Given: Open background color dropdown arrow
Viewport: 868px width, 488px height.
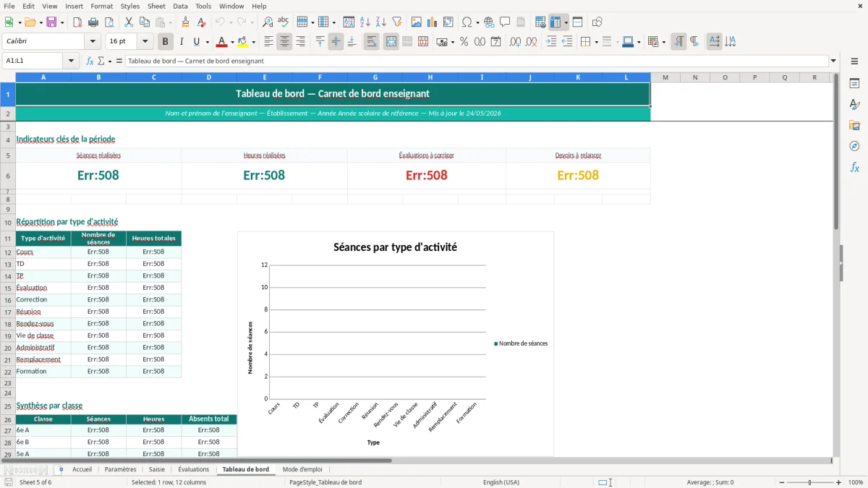Looking at the screenshot, I should 253,42.
